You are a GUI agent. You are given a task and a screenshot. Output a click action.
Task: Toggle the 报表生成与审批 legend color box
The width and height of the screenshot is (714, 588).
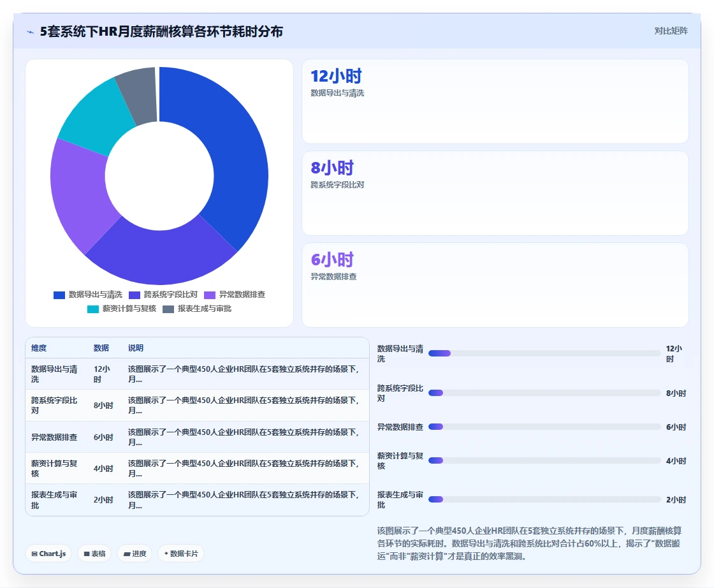coord(168,309)
